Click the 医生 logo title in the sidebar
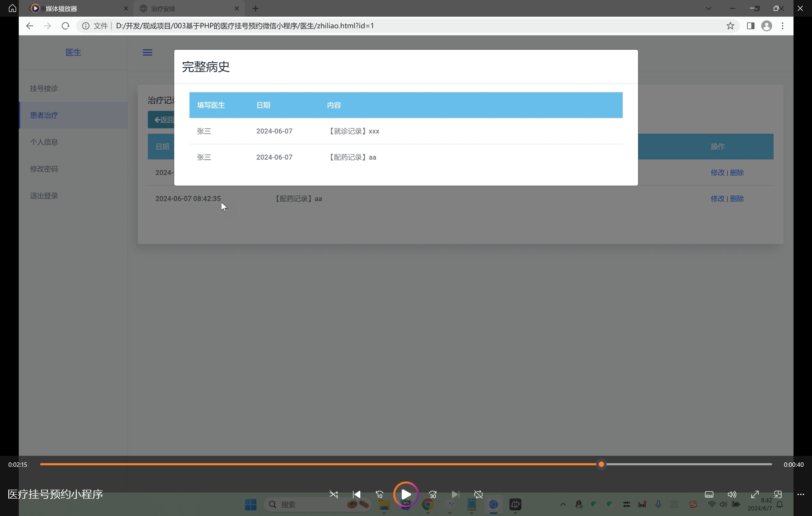Image resolution: width=812 pixels, height=516 pixels. (x=73, y=52)
